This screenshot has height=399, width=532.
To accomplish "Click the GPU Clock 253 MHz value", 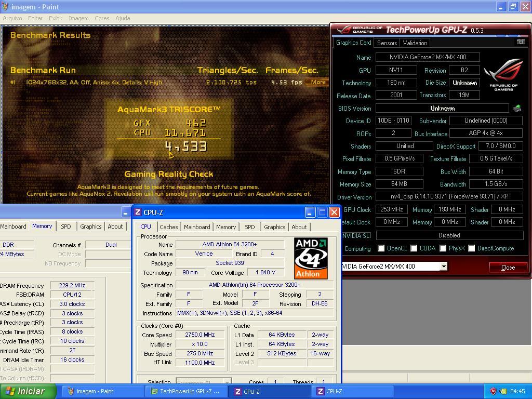I will point(392,209).
